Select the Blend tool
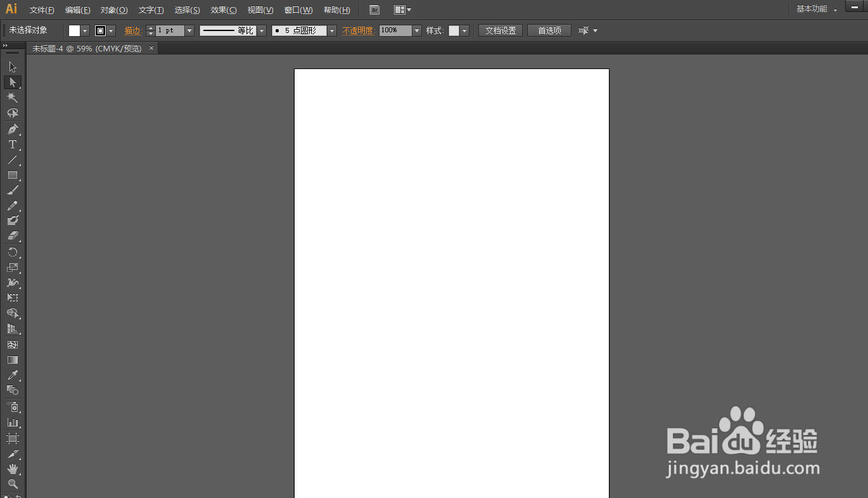Image resolution: width=868 pixels, height=498 pixels. tap(13, 390)
